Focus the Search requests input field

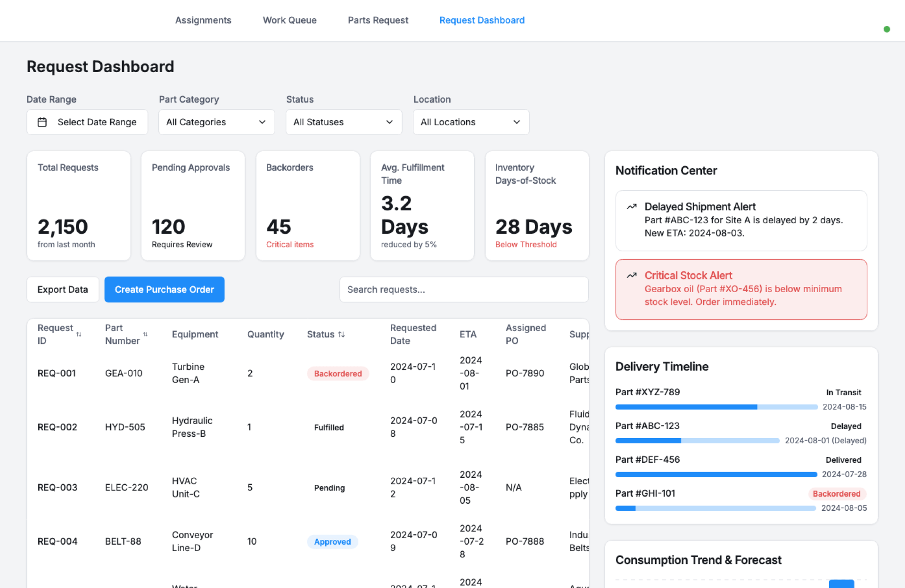(464, 289)
